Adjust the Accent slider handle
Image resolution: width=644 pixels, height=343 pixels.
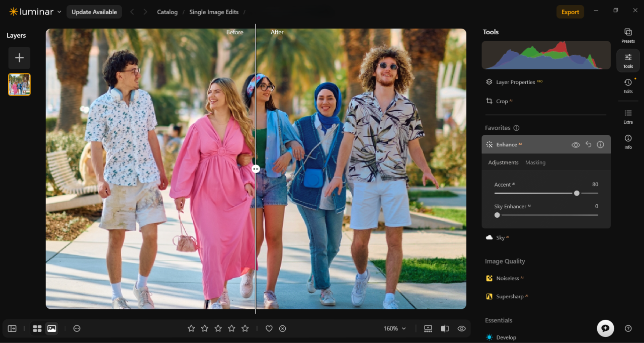[x=577, y=193]
